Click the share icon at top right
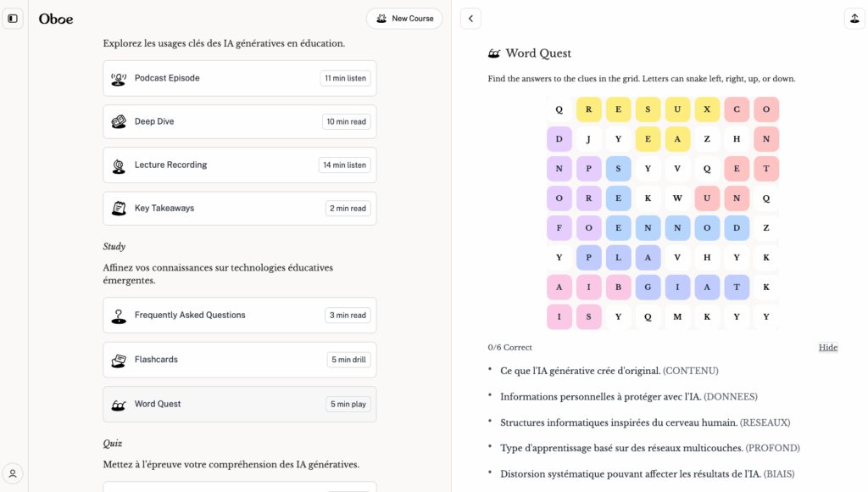This screenshot has width=868, height=492. [854, 19]
